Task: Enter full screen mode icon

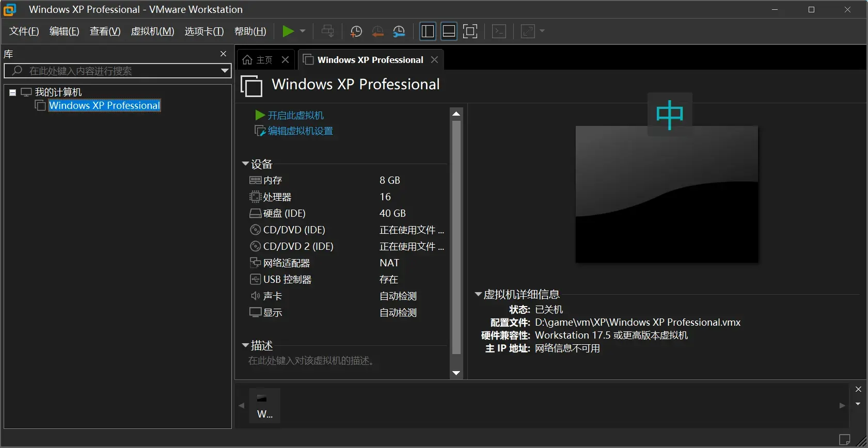Action: pos(470,31)
